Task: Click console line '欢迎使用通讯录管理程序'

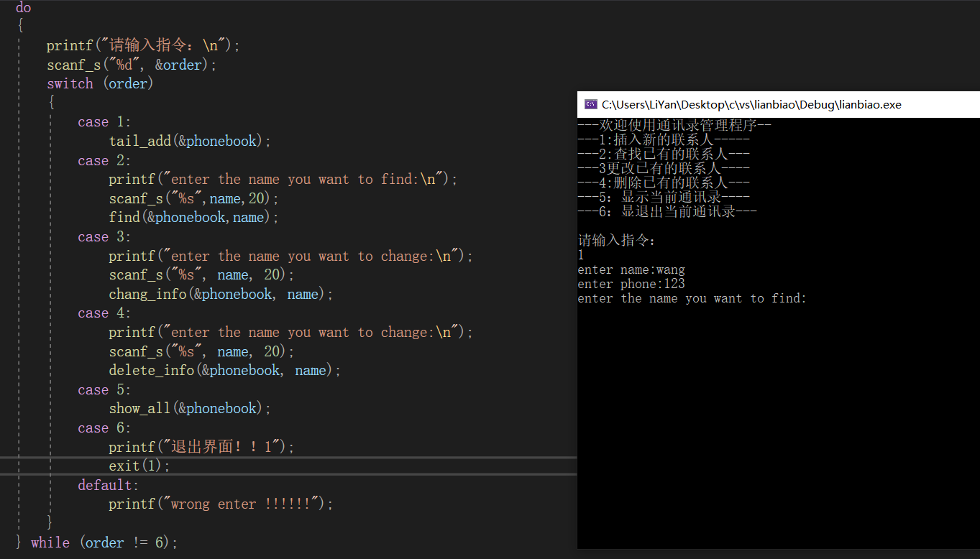Action: (674, 125)
